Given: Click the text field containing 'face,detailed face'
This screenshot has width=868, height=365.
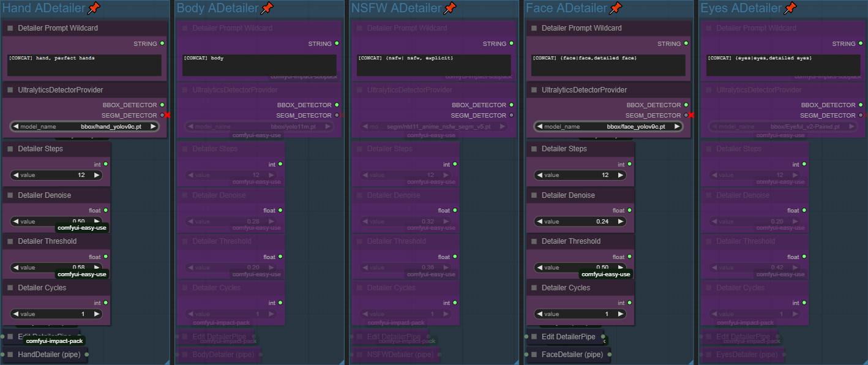Looking at the screenshot, I should 608,65.
